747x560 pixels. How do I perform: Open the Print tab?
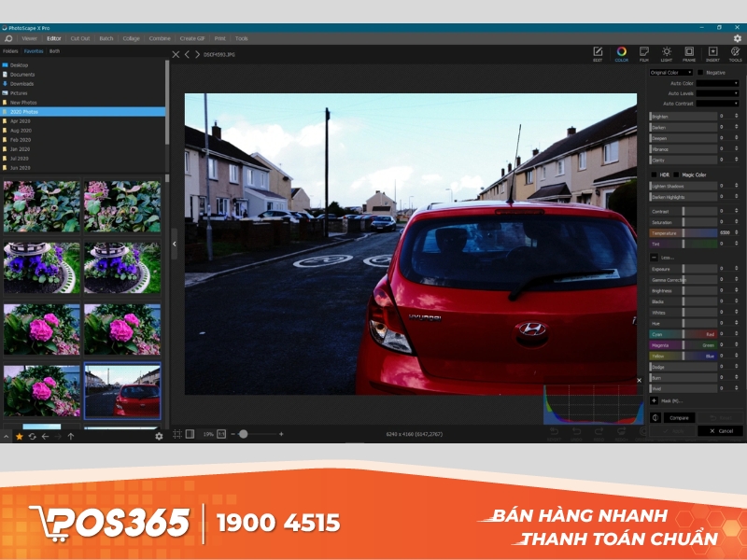tap(219, 38)
